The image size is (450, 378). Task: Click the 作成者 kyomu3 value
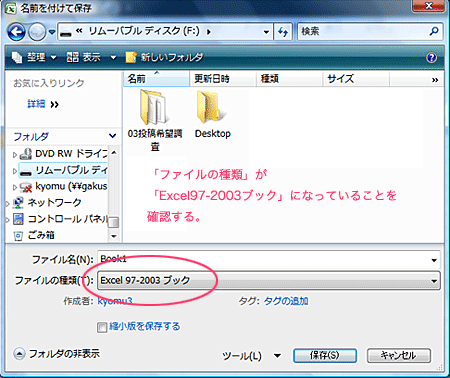[x=115, y=301]
